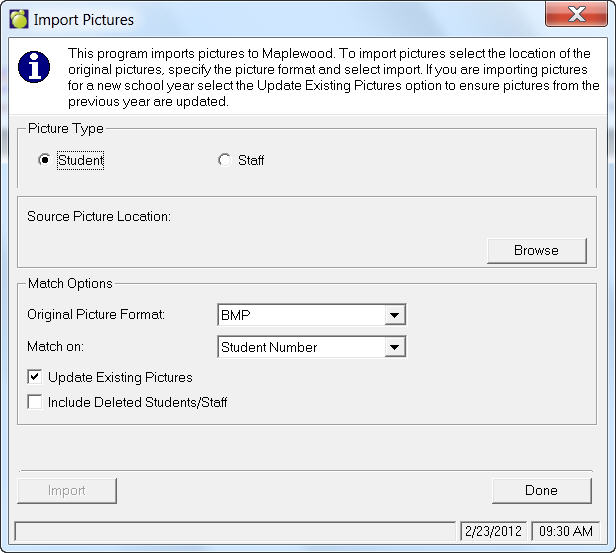Click the empty status bar message panel
Screen dimensions: 616x553
coord(235,531)
